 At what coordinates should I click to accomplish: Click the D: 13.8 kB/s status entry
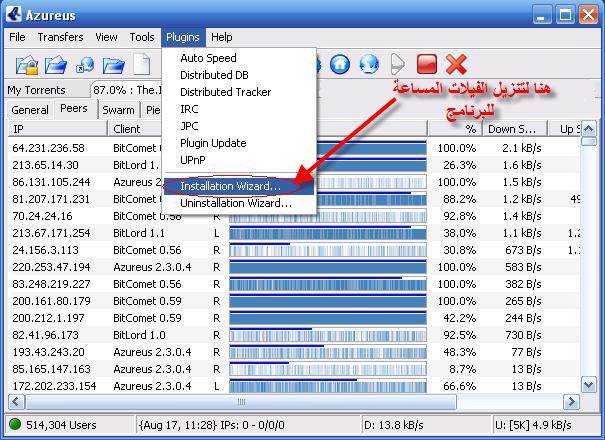click(x=394, y=425)
